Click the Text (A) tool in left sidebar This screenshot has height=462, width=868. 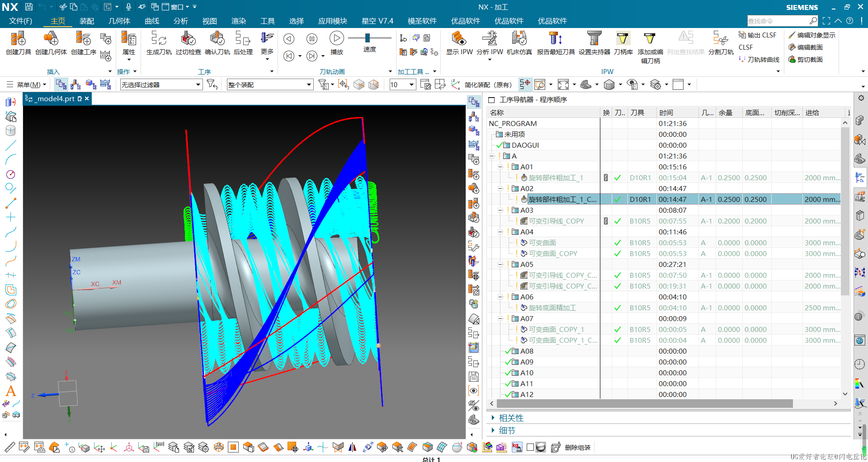11,391
